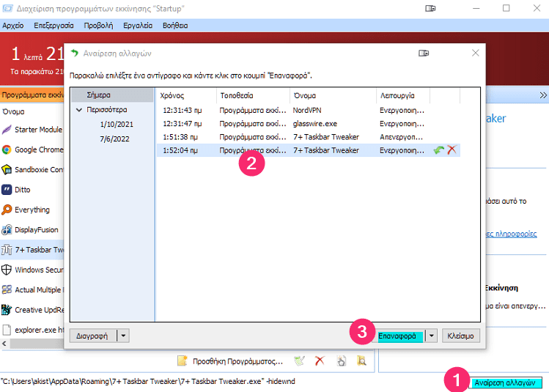Sort by the Χρόνος column header
Screen dimensions: 549x392
click(x=187, y=95)
